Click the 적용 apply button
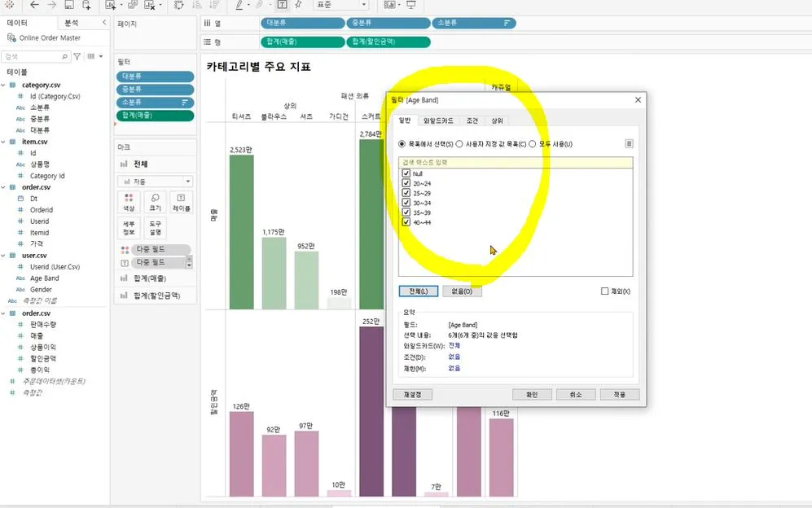 click(619, 395)
